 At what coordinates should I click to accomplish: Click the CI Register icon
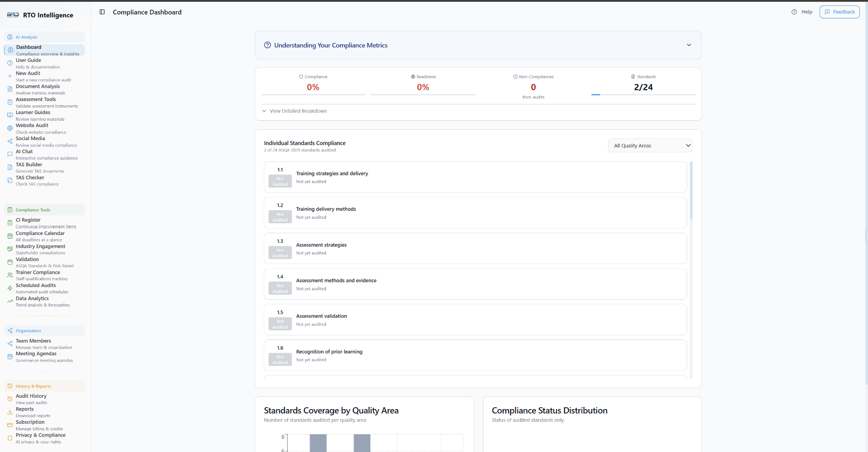pos(10,223)
